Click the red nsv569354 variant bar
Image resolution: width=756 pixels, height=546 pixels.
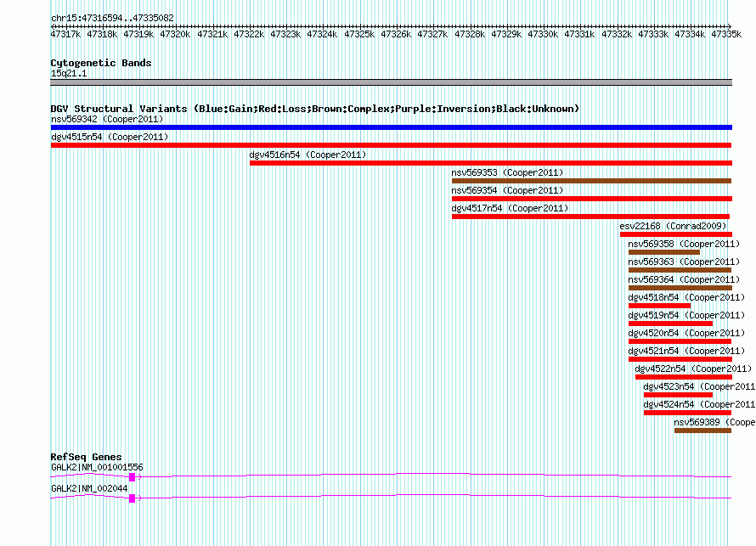point(591,199)
